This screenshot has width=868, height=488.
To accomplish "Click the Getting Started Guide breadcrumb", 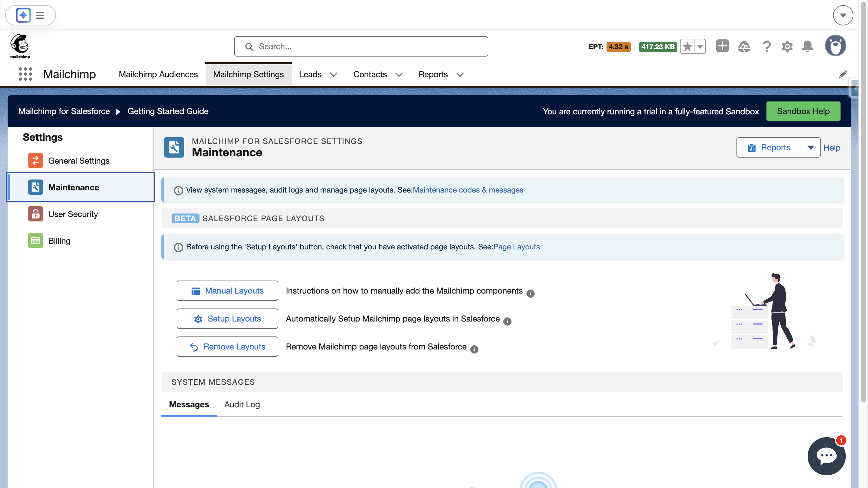I will [168, 111].
